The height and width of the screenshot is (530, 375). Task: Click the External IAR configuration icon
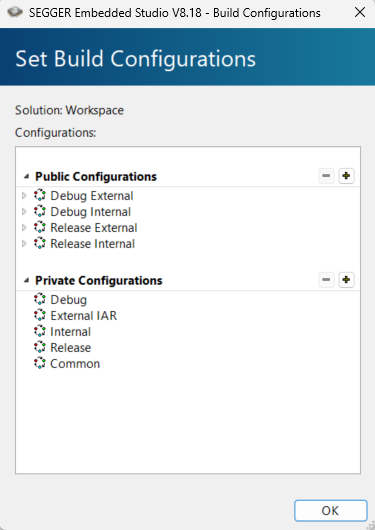click(x=40, y=315)
